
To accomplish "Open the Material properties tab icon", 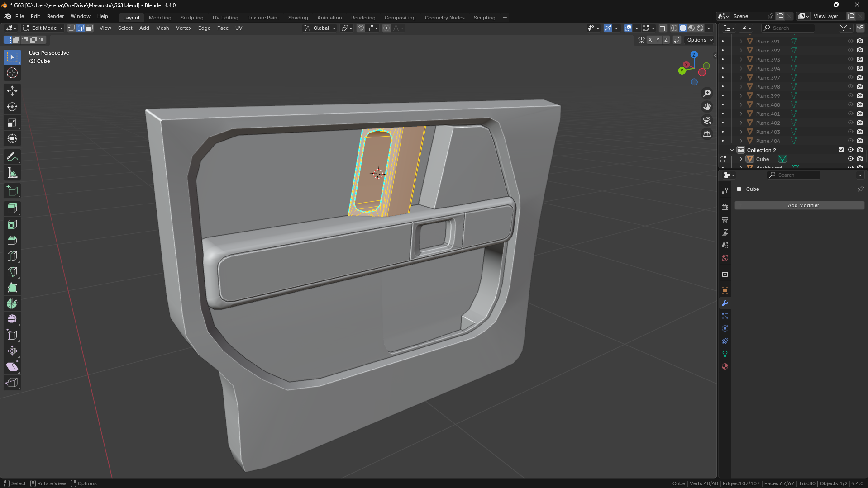I will [x=725, y=366].
